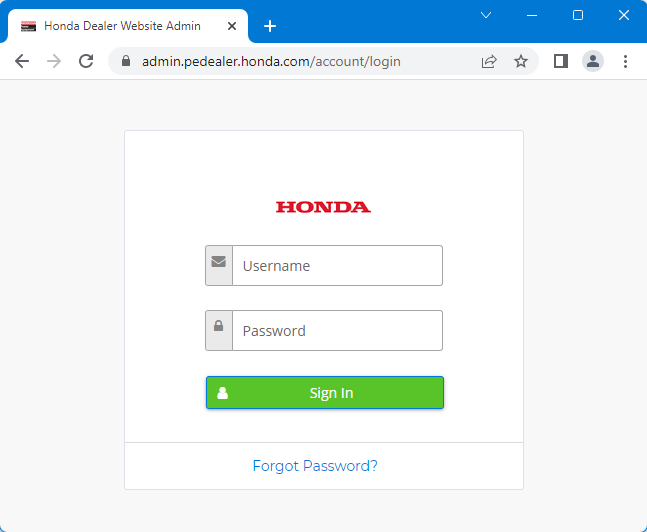Viewport: 647px width, 532px height.
Task: Click the share page icon
Action: (489, 61)
